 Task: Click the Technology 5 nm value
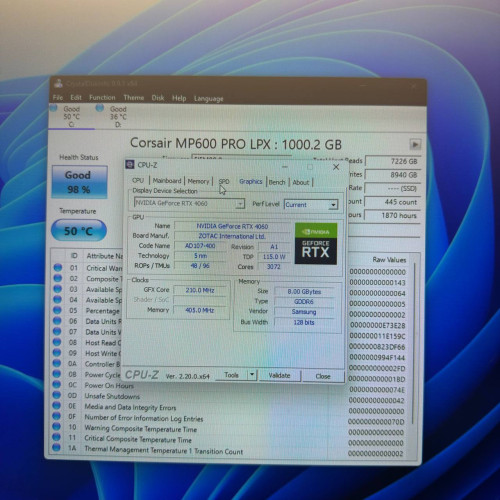200,256
